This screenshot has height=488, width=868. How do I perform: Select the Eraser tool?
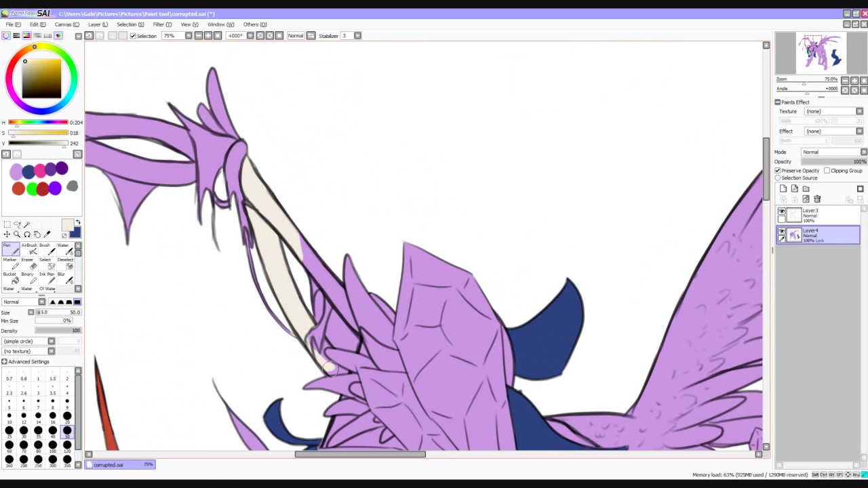point(29,263)
